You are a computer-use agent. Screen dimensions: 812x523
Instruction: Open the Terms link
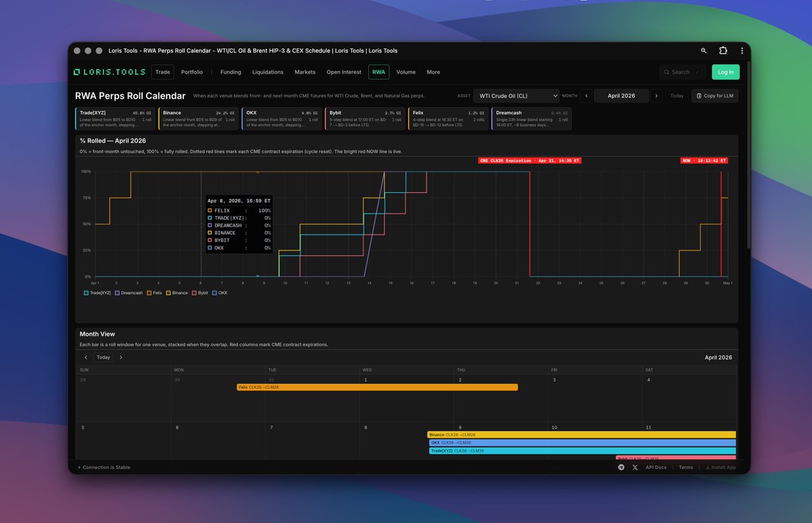(x=686, y=468)
